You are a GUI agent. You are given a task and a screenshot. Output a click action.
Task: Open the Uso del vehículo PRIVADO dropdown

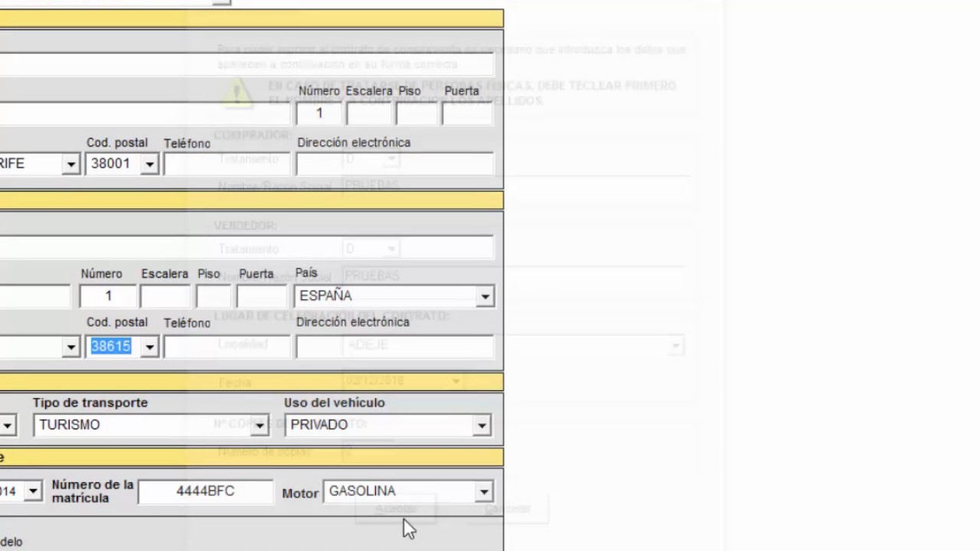point(481,425)
